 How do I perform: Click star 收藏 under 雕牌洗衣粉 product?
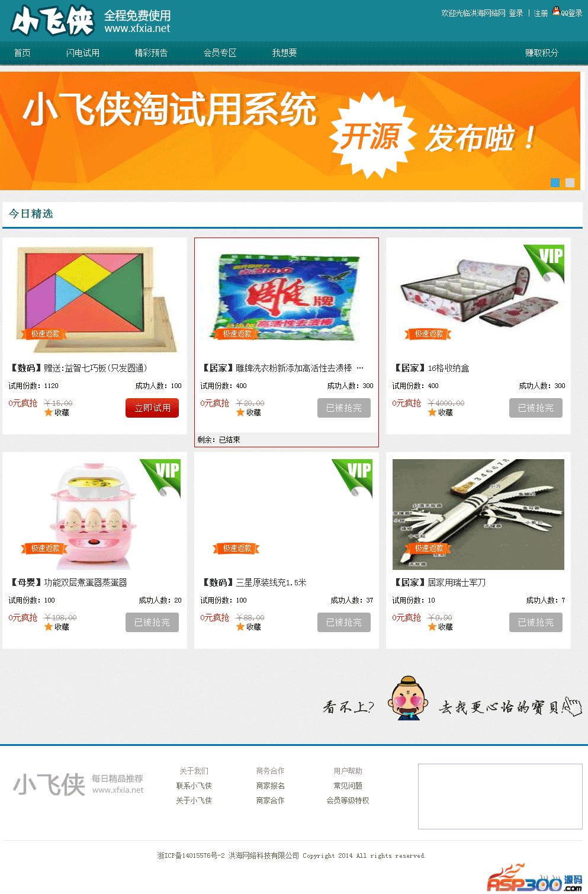pos(240,412)
